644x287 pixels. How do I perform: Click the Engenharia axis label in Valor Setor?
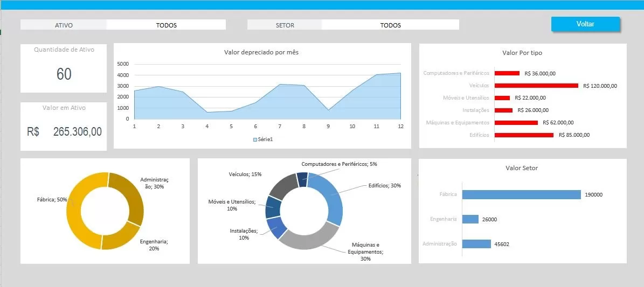444,219
